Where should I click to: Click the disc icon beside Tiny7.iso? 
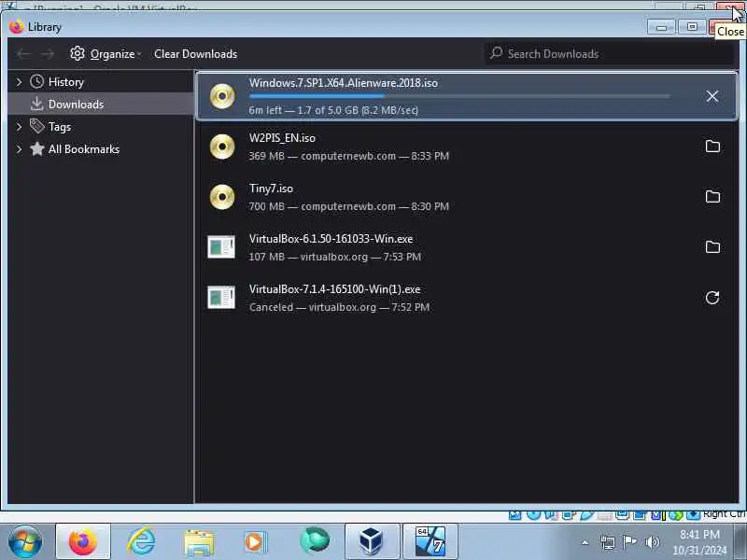[x=222, y=197]
